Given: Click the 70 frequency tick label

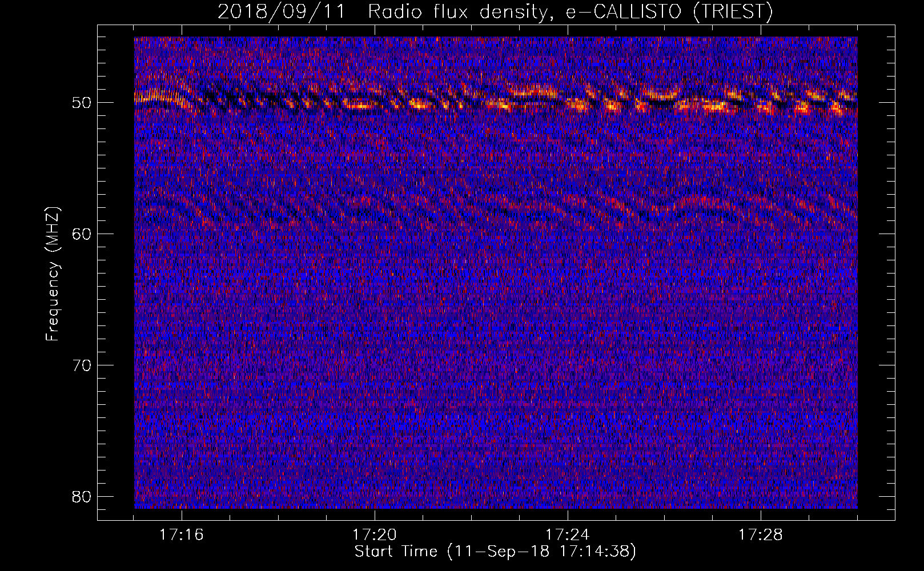Looking at the screenshot, I should coord(82,365).
